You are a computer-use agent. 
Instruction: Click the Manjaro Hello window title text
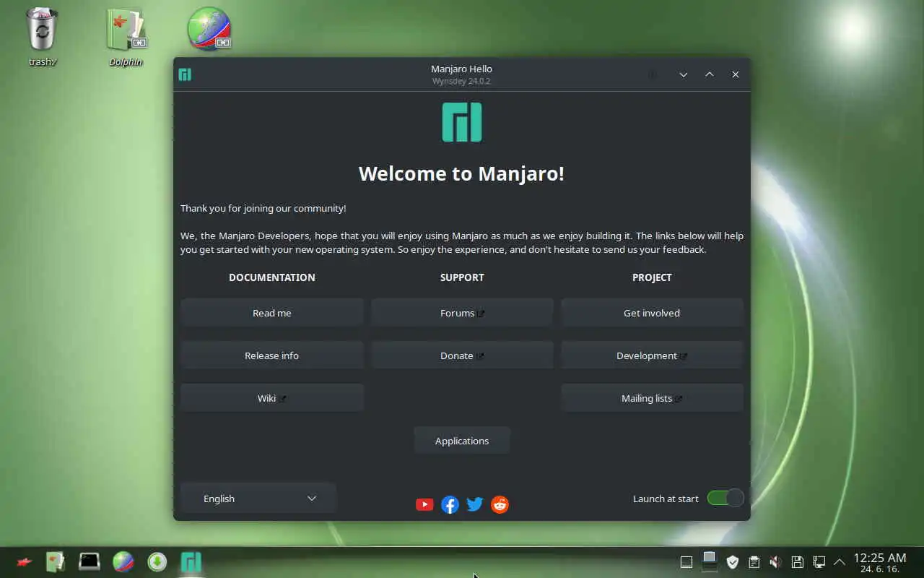pos(461,69)
